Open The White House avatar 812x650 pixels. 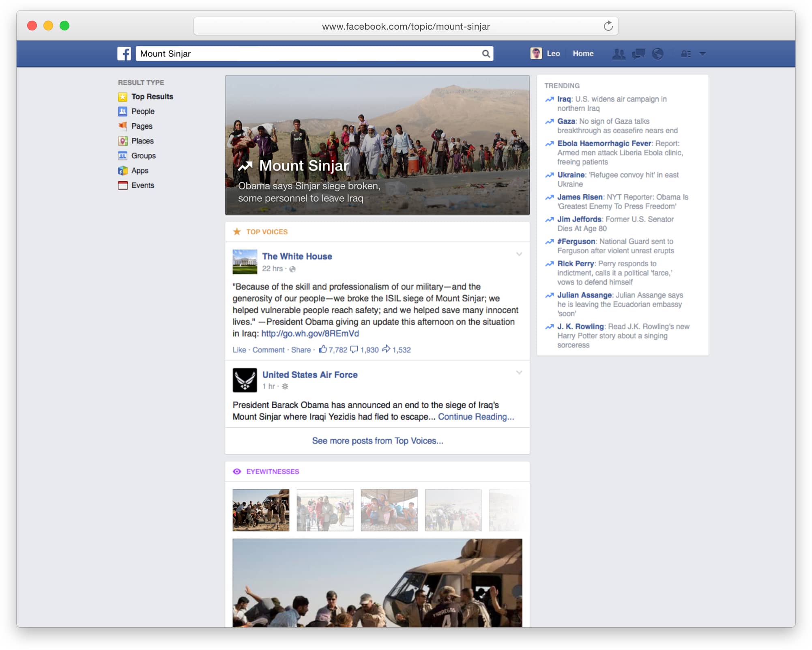click(245, 262)
